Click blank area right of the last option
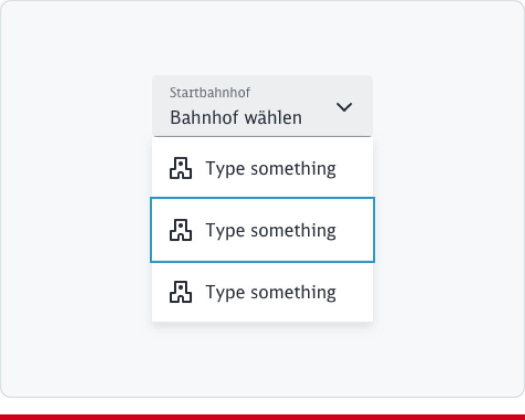This screenshot has width=525, height=420. tap(355, 292)
